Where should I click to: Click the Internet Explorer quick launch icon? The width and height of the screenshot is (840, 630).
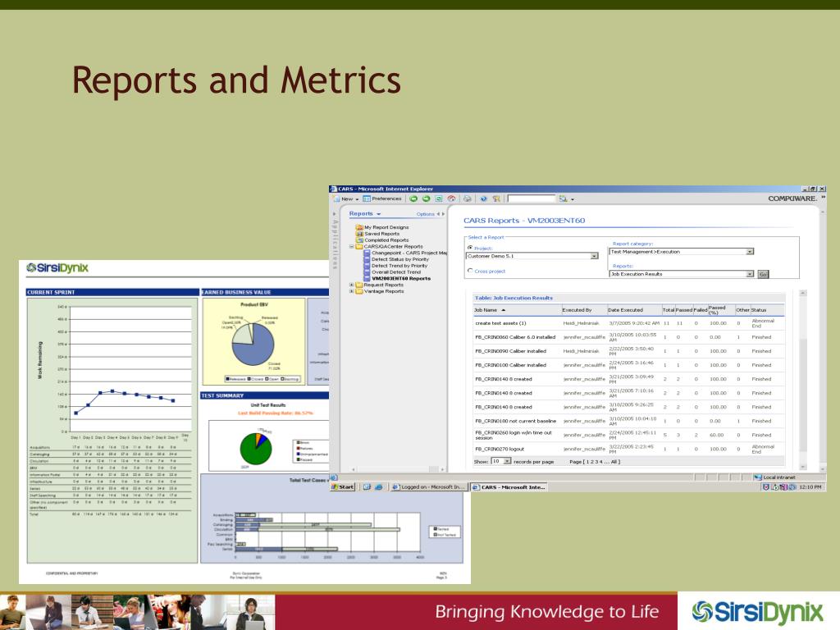[378, 487]
